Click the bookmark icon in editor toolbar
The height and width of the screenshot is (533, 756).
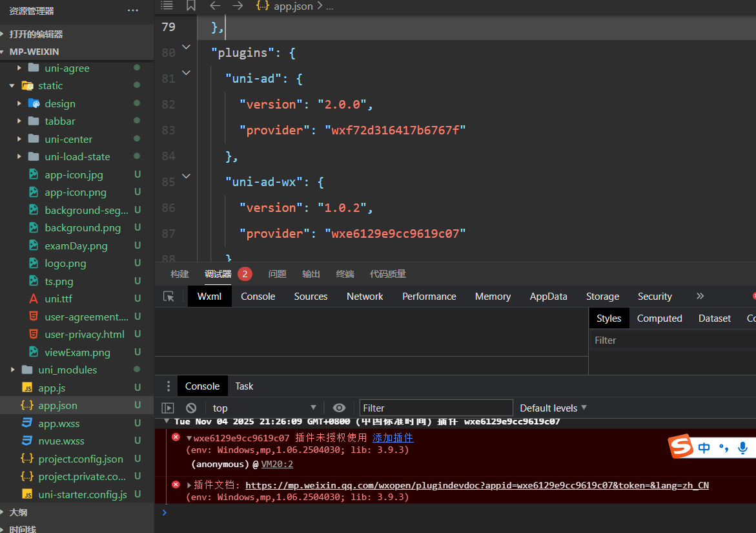[190, 6]
